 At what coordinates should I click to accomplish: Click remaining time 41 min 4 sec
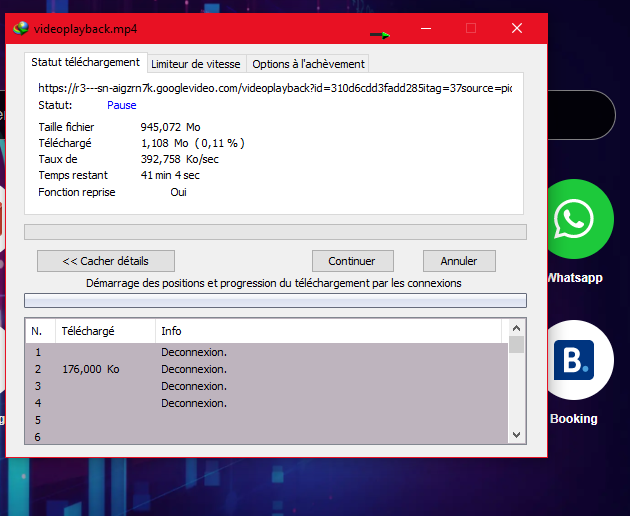[170, 175]
